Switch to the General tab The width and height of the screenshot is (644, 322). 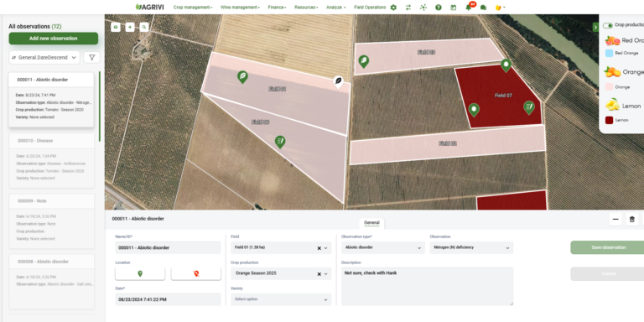pos(371,223)
